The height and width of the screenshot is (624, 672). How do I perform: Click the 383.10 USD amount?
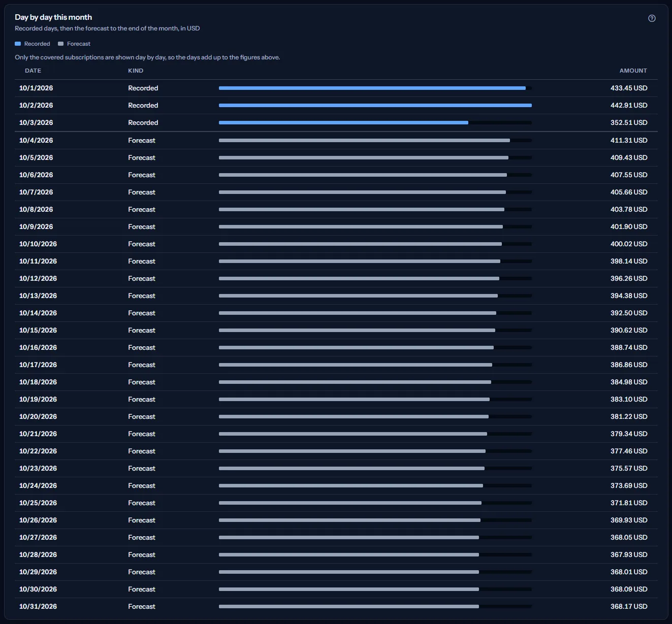pyautogui.click(x=629, y=399)
